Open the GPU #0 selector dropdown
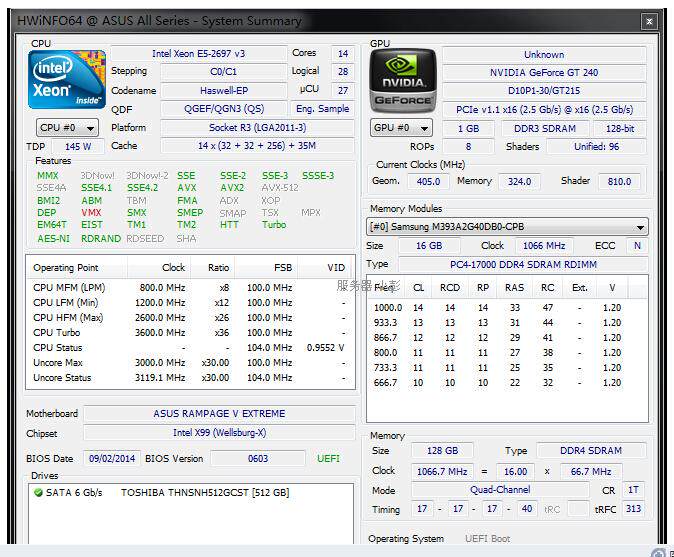The image size is (674, 557). tap(401, 128)
